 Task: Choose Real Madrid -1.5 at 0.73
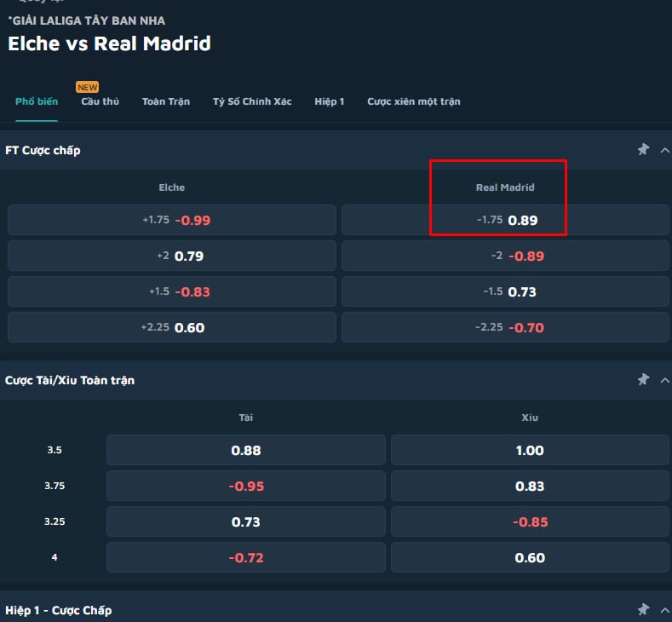[x=505, y=291]
